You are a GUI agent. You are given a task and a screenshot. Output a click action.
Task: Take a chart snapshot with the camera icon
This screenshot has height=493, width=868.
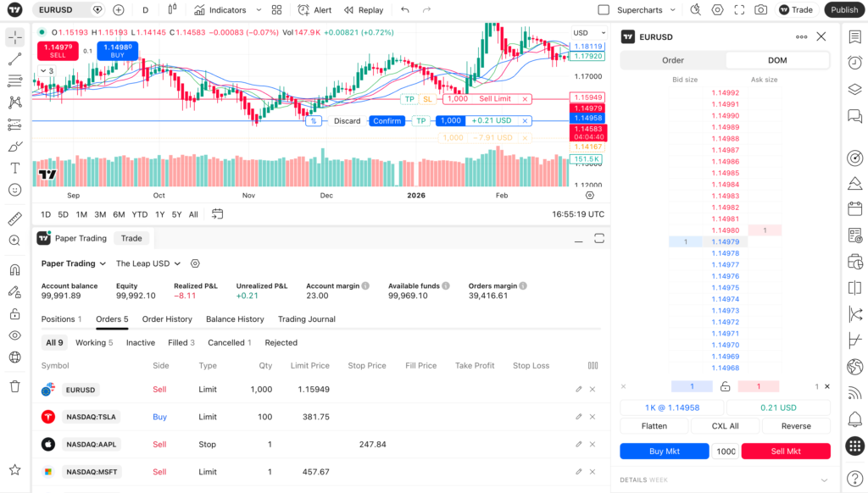pos(760,9)
